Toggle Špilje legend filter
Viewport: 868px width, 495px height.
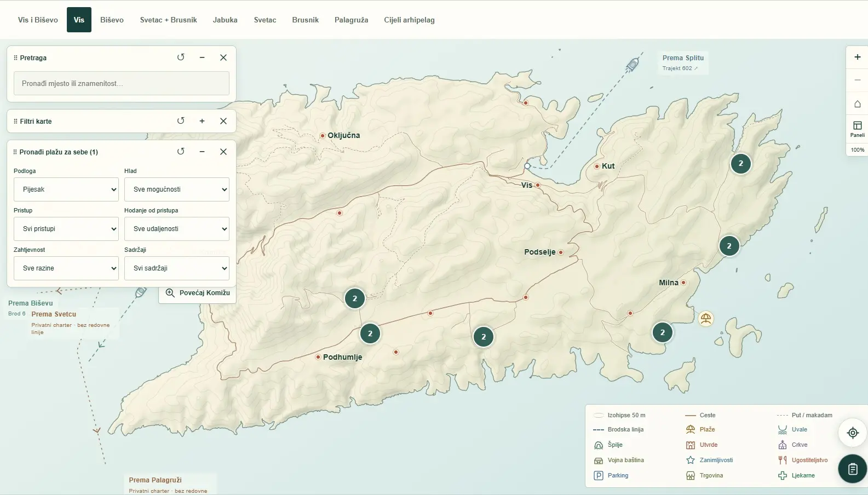click(x=608, y=445)
